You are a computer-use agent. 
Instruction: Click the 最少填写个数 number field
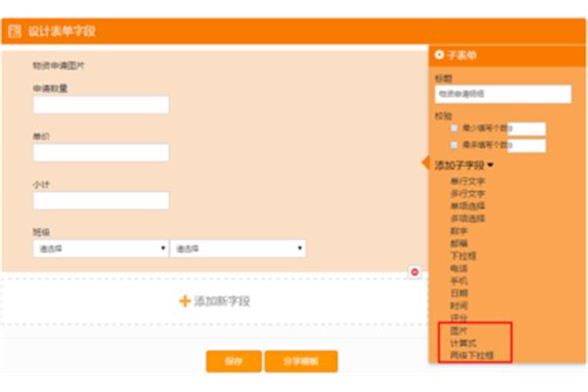click(x=526, y=128)
